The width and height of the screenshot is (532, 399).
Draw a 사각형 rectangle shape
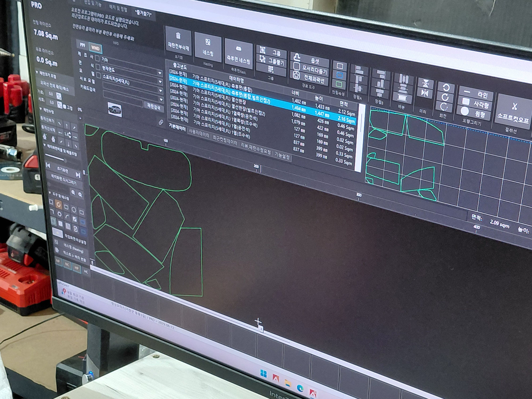pos(475,103)
